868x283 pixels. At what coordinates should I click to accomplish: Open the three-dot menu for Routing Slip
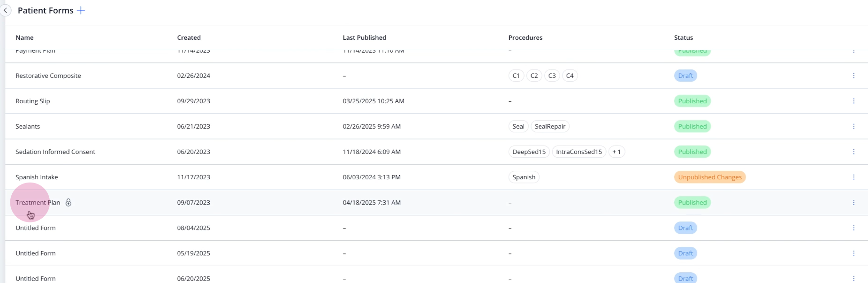point(853,101)
